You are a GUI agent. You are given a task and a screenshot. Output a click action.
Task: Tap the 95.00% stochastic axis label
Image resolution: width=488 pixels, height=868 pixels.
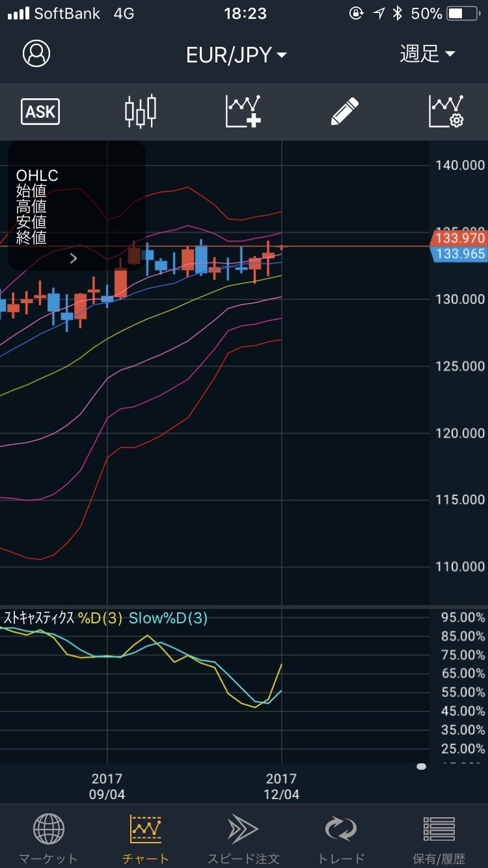click(x=463, y=617)
